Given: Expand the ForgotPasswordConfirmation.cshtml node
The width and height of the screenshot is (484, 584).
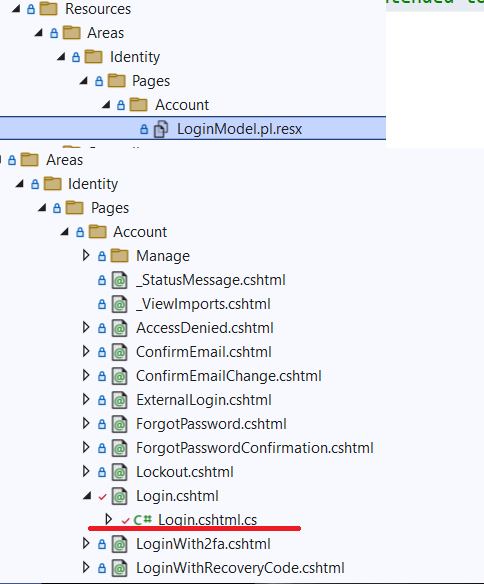Looking at the screenshot, I should pos(86,448).
